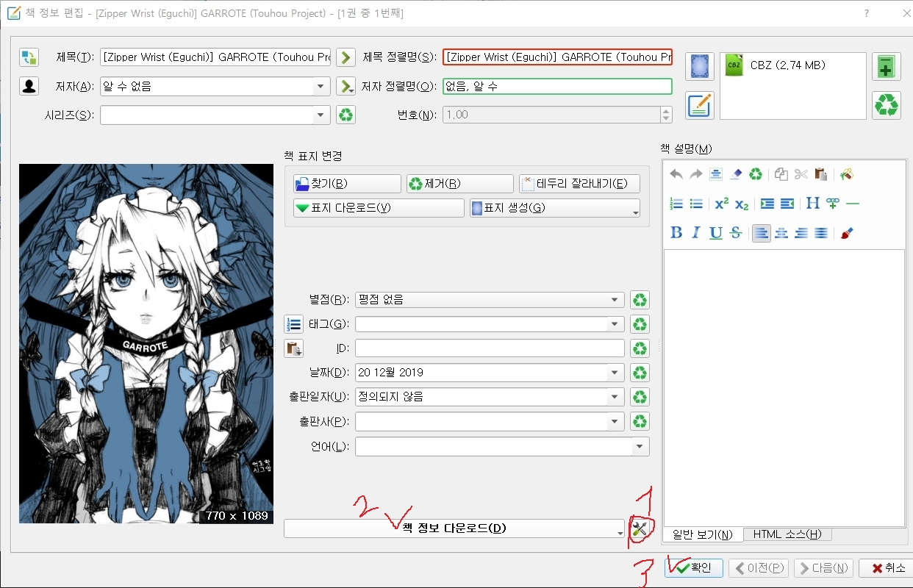Decrease indentation in description editor
Viewport: 913px width, 588px height.
click(x=787, y=204)
